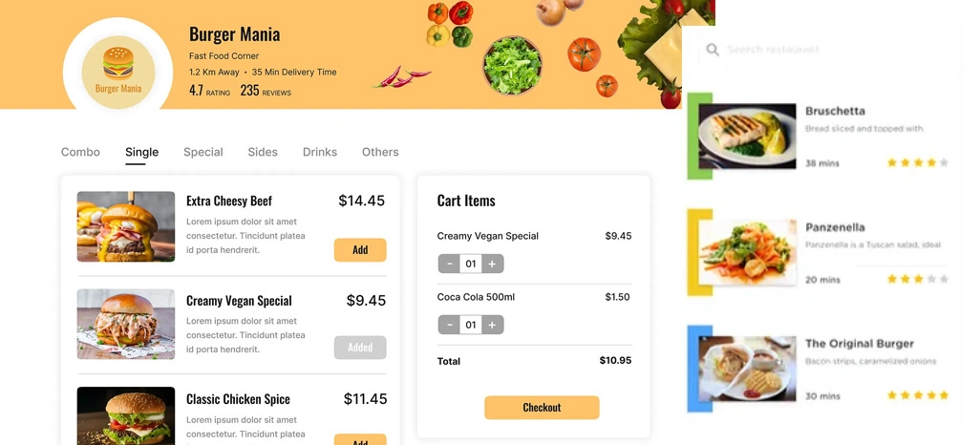
Task: Open the Classic Chicken Spice burger image
Action: (126, 415)
